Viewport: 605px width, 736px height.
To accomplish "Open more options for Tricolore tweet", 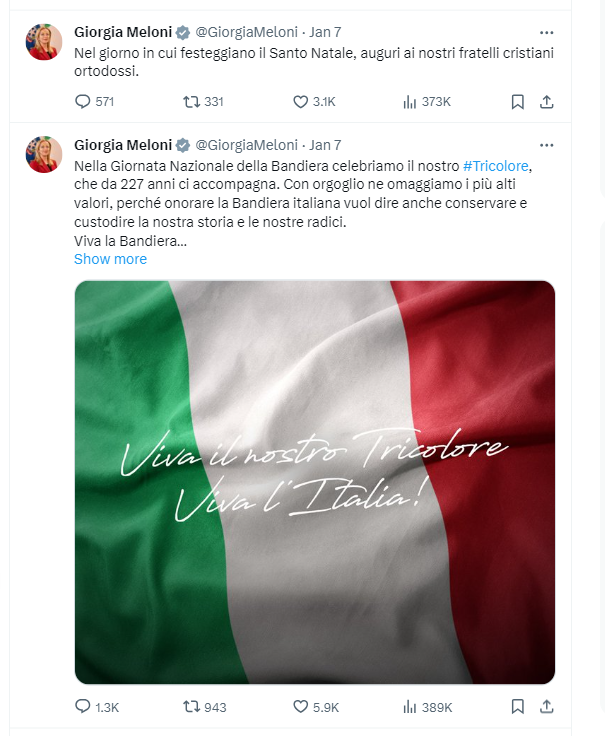I will click(x=546, y=144).
